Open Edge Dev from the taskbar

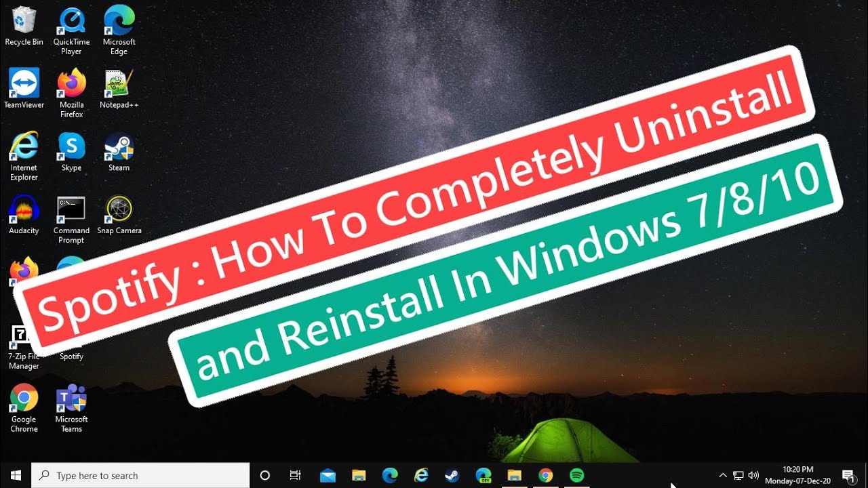[x=484, y=475]
